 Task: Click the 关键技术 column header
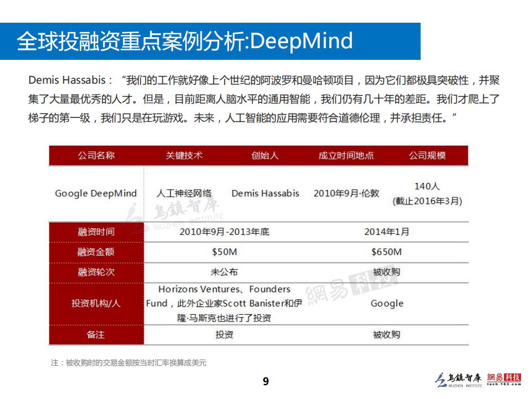[x=183, y=156]
